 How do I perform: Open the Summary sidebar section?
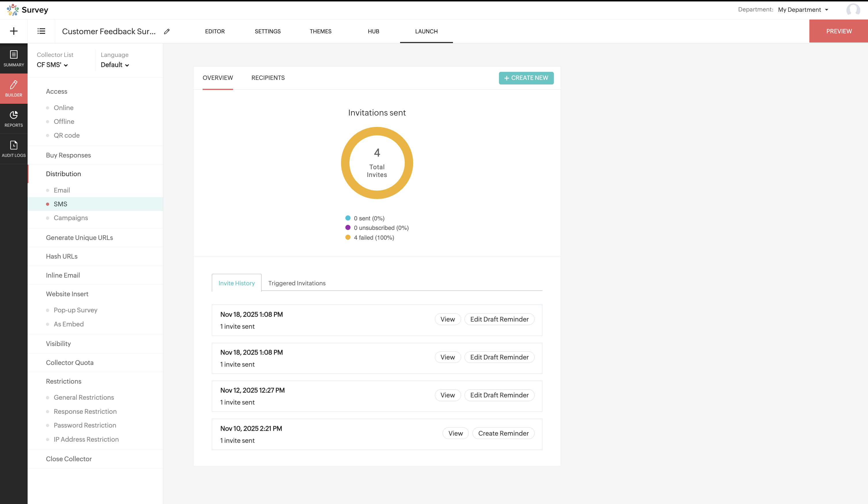(14, 58)
